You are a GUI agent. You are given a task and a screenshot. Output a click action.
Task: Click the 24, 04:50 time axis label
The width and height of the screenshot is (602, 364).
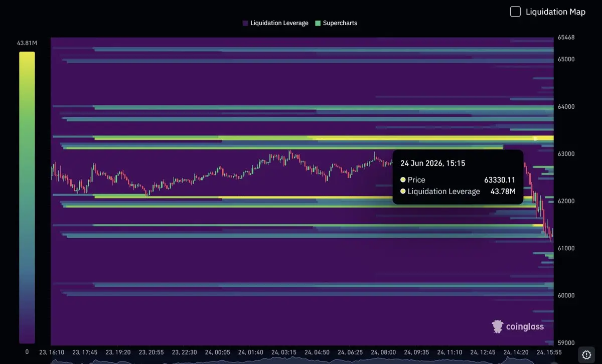pyautogui.click(x=317, y=352)
